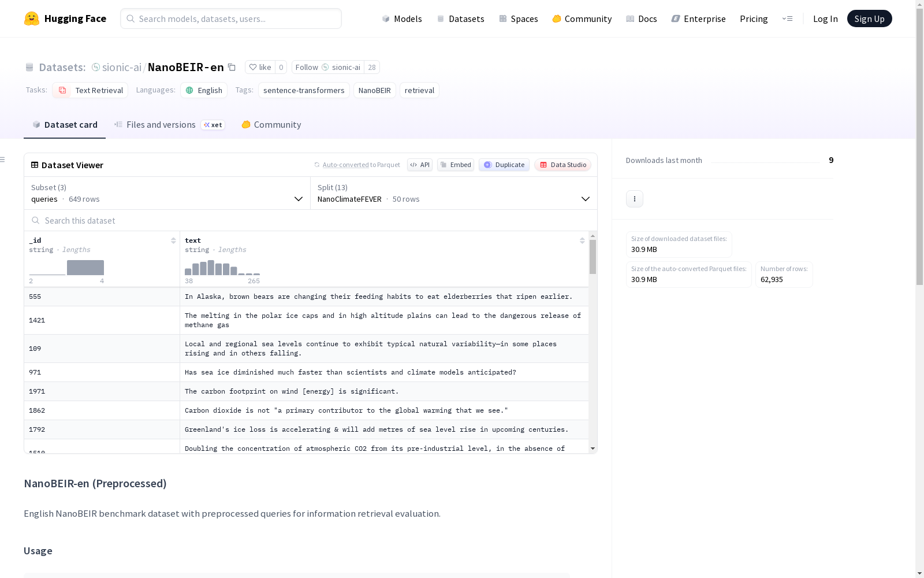Open the Spaces menu

click(x=519, y=18)
